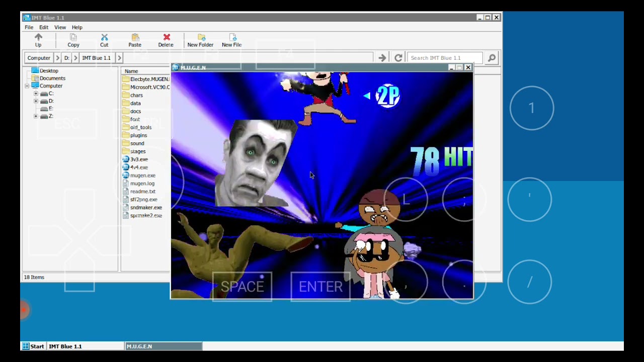Tap the on-screen ENTER key
The image size is (644, 362).
pyautogui.click(x=320, y=287)
